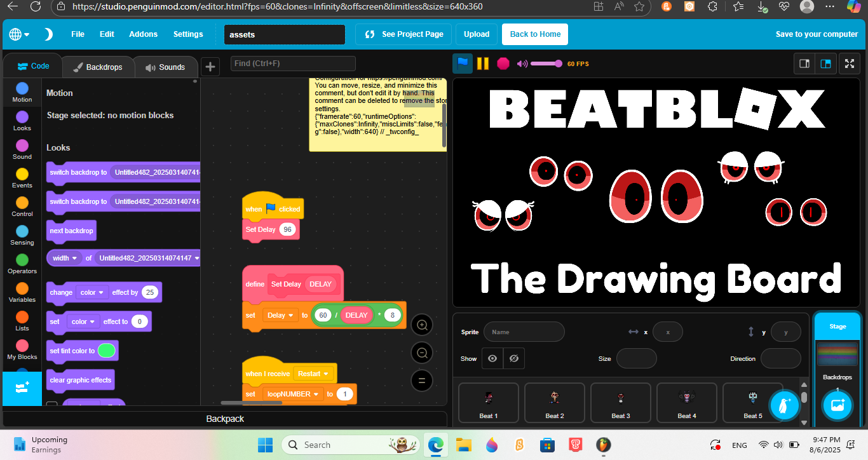868x460 pixels.
Task: Select the Beat 3 sprite
Action: coord(621,403)
